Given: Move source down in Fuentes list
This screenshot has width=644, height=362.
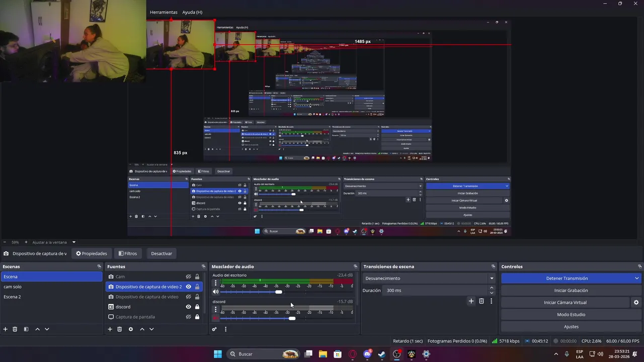Looking at the screenshot, I should pyautogui.click(x=151, y=329).
